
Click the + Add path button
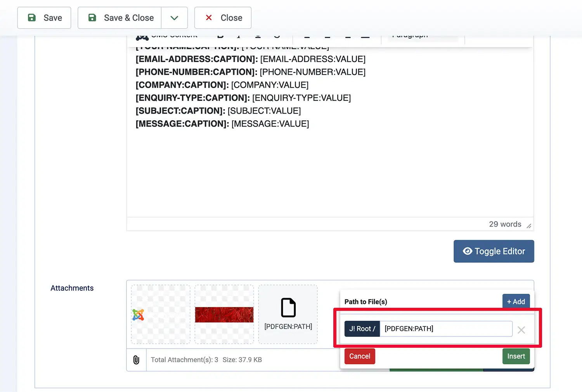pos(516,302)
